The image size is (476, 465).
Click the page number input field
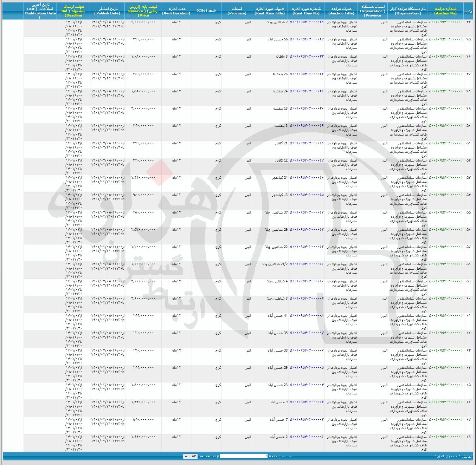pyautogui.click(x=244, y=456)
